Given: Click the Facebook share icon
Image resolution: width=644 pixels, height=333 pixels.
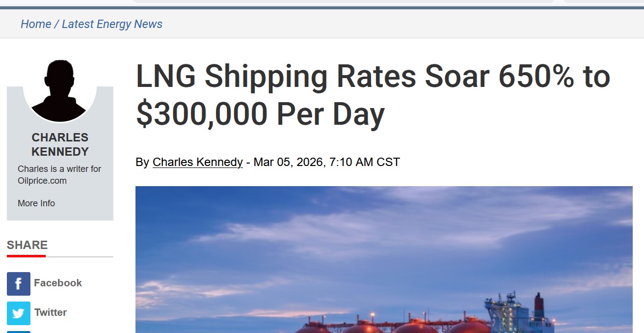Looking at the screenshot, I should tap(19, 284).
